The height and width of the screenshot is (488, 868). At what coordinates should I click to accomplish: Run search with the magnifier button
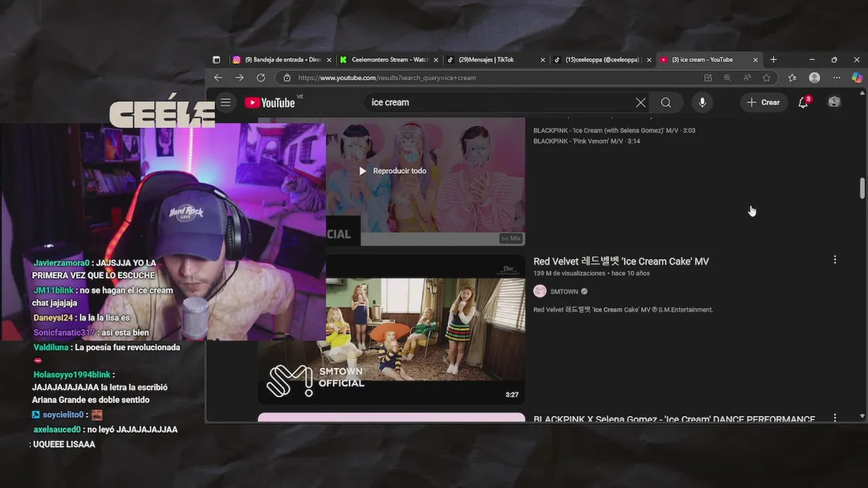[x=666, y=102]
